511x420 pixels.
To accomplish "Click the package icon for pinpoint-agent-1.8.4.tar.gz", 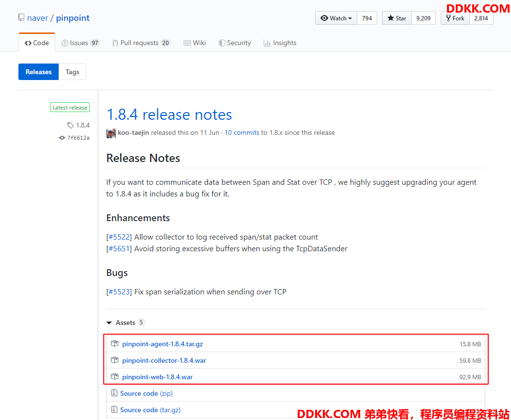I will 114,344.
